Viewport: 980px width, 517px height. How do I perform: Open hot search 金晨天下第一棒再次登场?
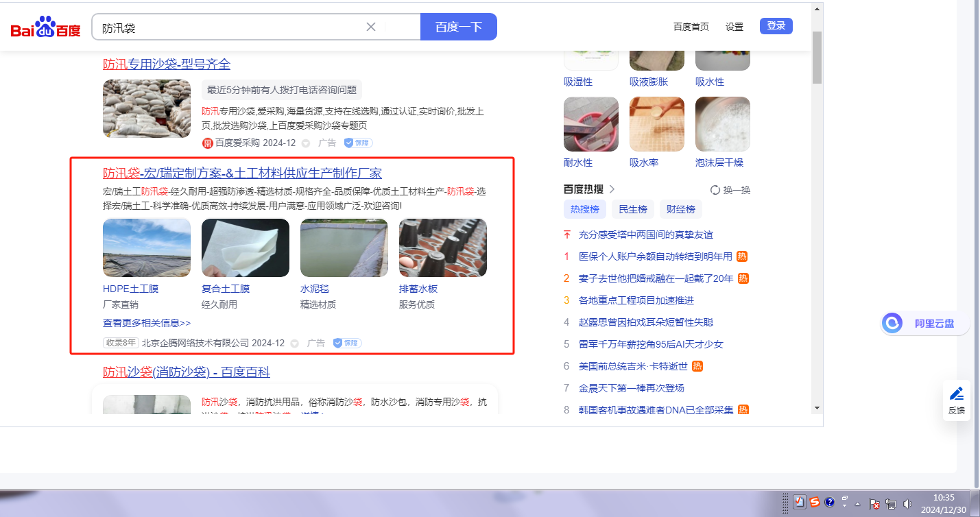click(632, 388)
